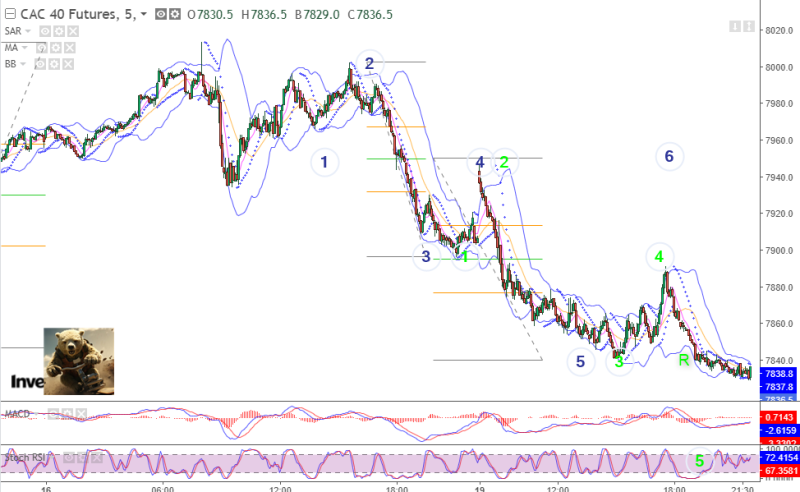Click the low value B7829.0
The width and height of the screenshot is (800, 492).
(317, 15)
